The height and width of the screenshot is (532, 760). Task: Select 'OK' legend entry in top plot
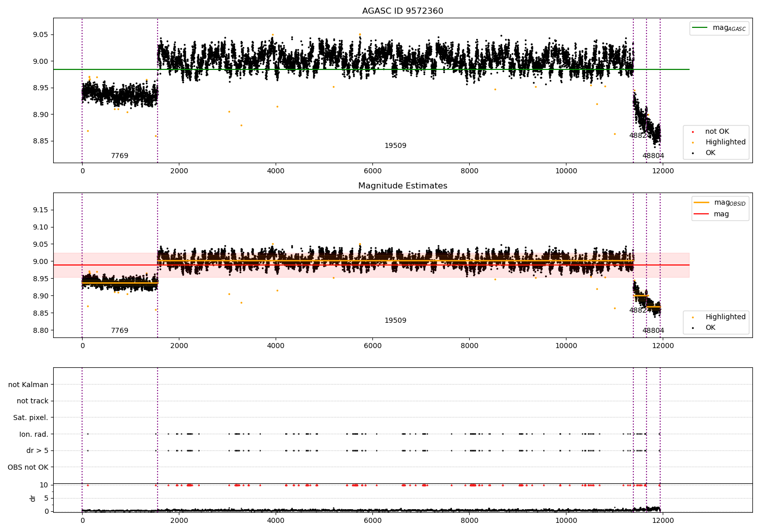710,153
